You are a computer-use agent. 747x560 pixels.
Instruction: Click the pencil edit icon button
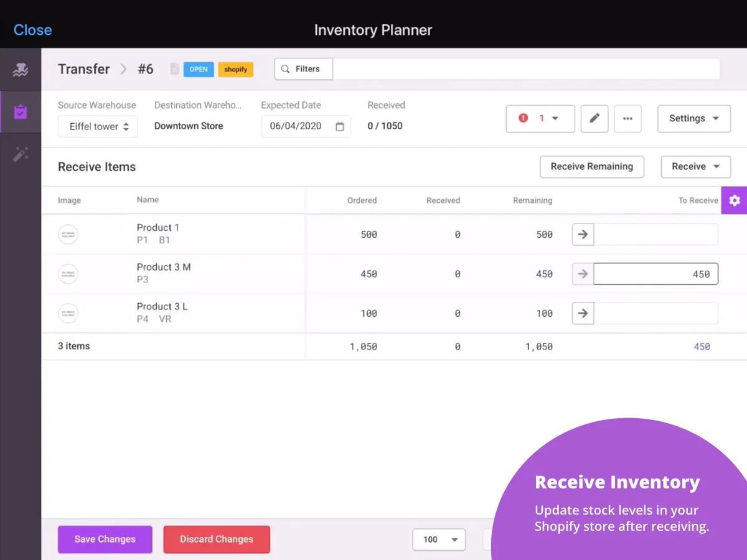coord(594,118)
